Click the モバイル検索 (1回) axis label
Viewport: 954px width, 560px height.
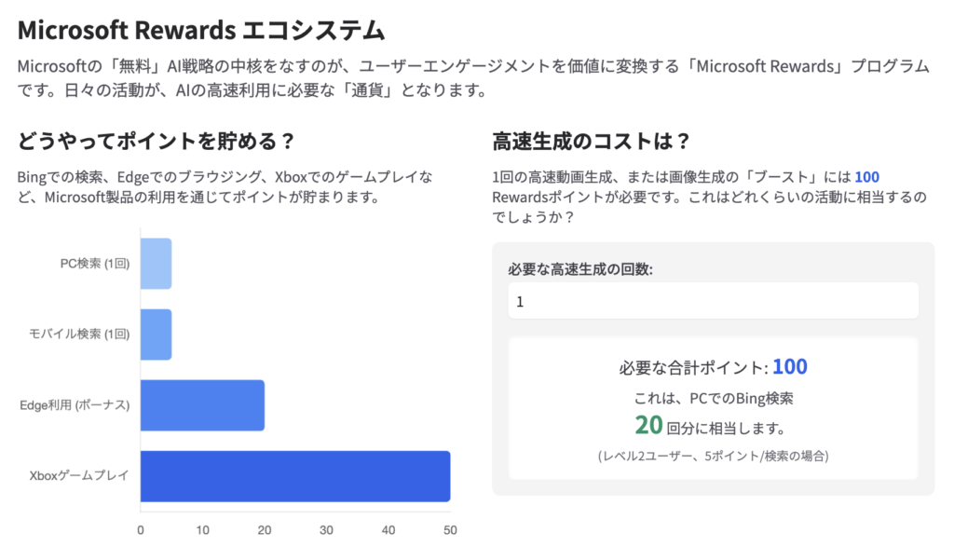click(x=79, y=335)
